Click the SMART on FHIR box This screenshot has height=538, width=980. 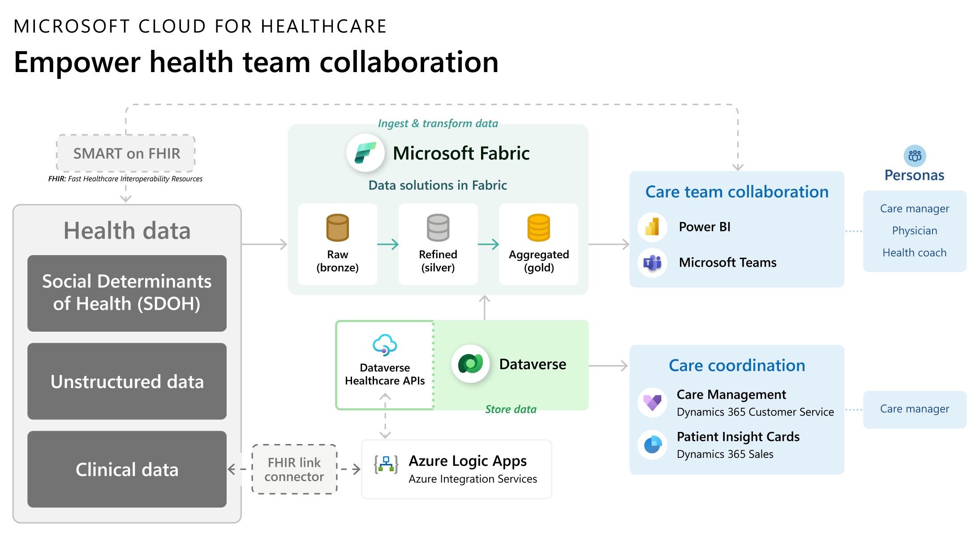click(x=126, y=154)
